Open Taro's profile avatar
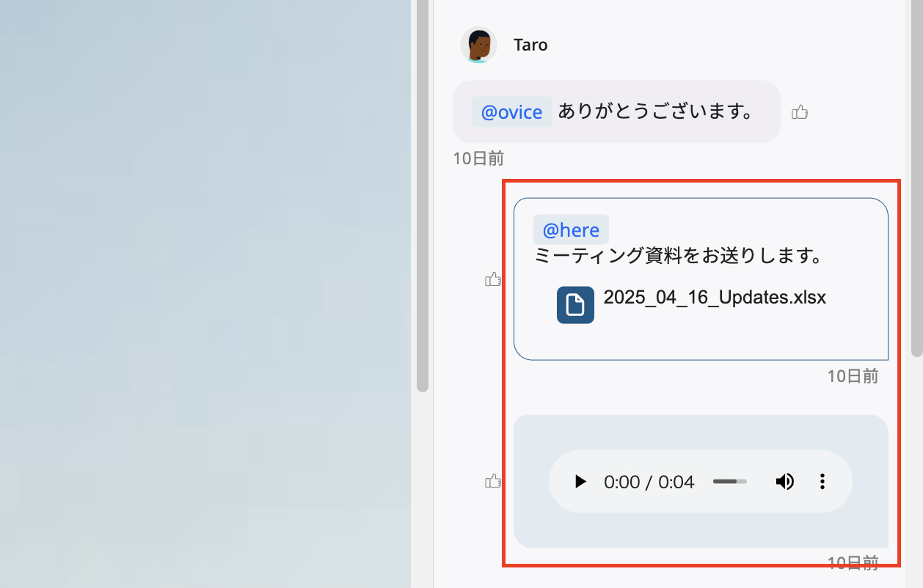 (478, 45)
